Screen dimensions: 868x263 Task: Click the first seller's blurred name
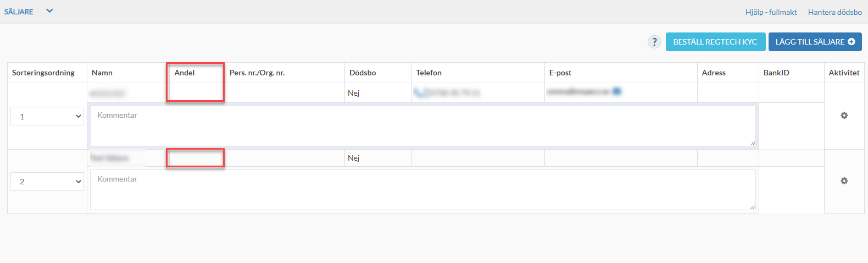click(108, 93)
